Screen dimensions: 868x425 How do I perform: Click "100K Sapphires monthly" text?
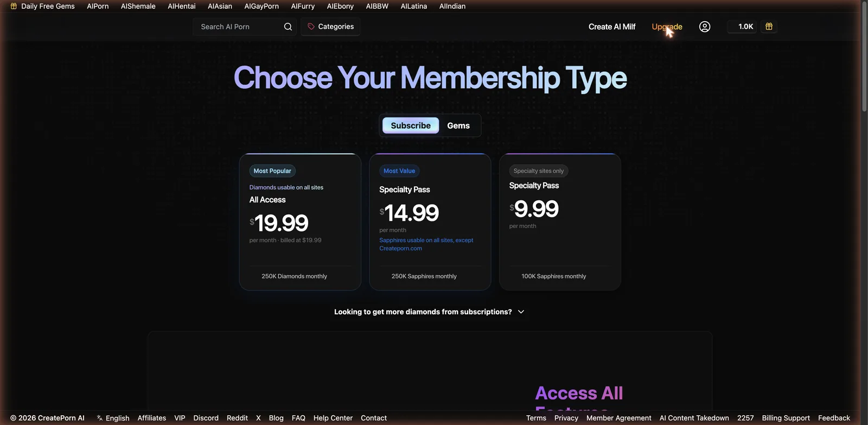coord(554,276)
